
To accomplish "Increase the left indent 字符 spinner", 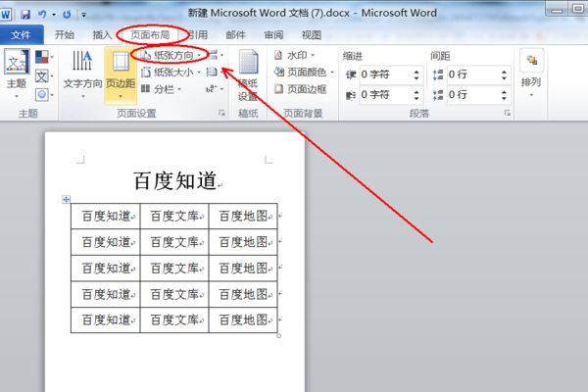I will 416,72.
